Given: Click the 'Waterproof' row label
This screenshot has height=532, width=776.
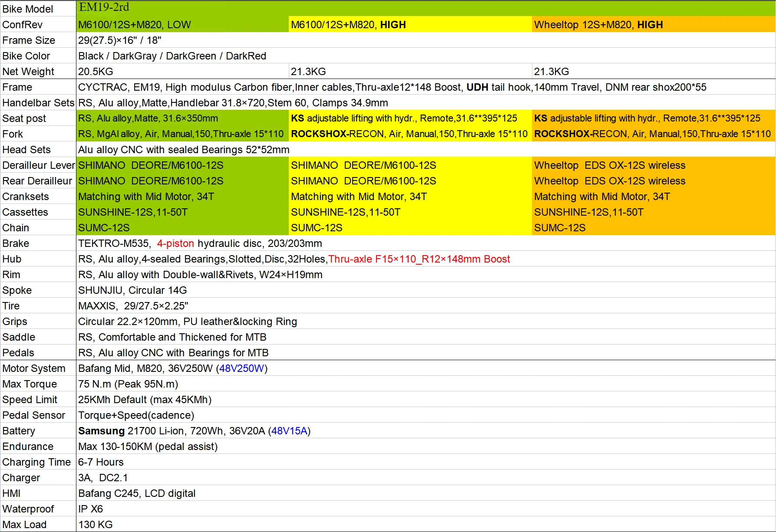Looking at the screenshot, I should (28, 509).
